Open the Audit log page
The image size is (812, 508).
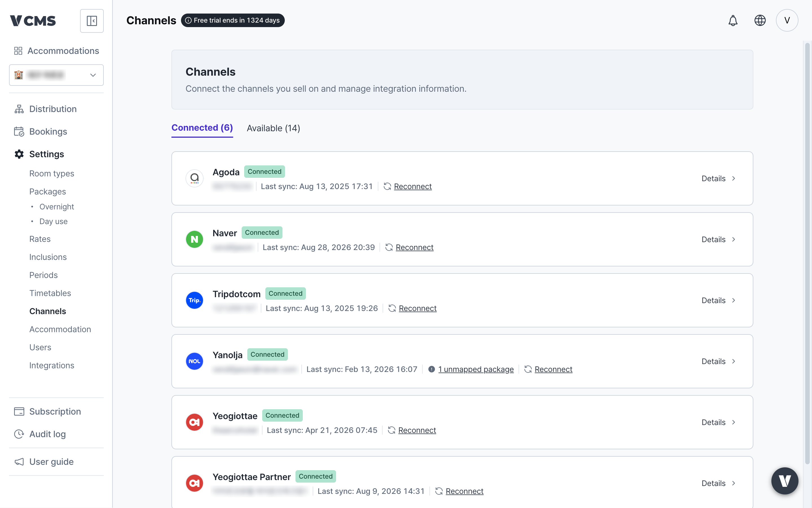[47, 434]
